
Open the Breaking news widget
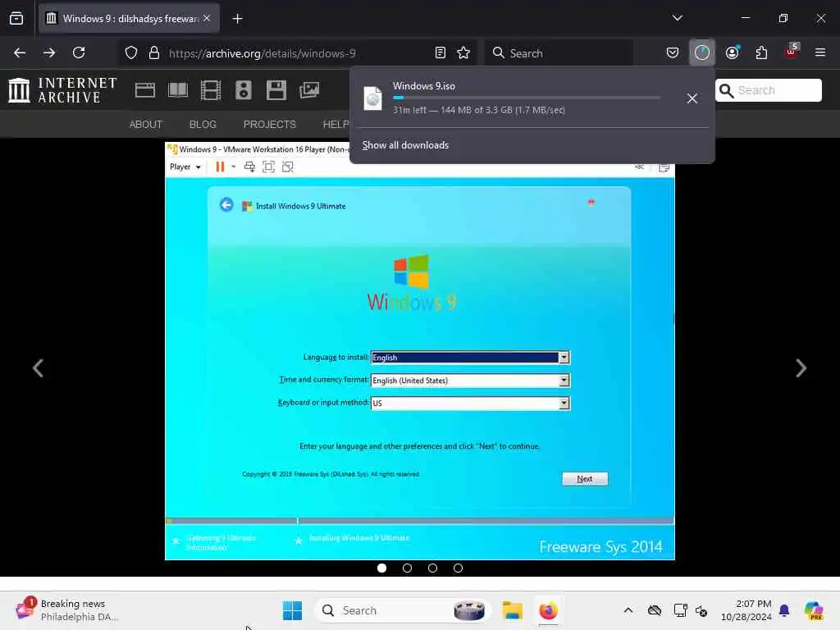(x=66, y=610)
